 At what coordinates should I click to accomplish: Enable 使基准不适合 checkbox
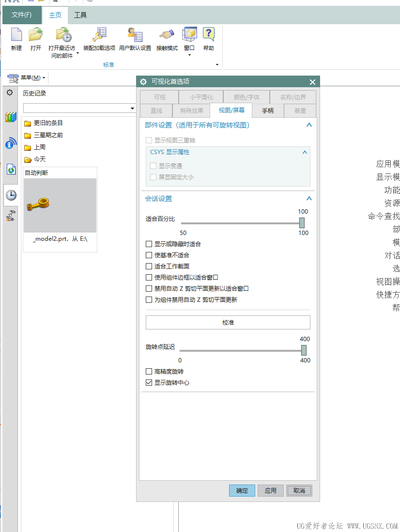(x=149, y=255)
